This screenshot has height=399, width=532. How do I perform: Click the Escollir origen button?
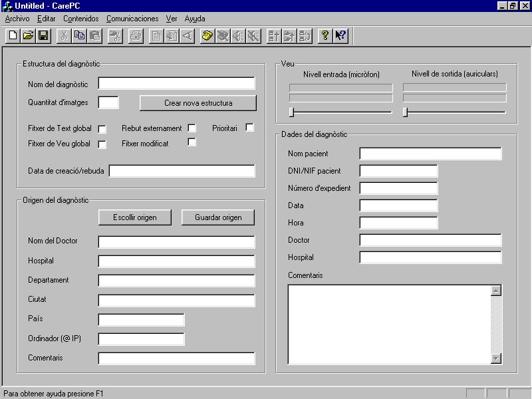pyautogui.click(x=135, y=217)
